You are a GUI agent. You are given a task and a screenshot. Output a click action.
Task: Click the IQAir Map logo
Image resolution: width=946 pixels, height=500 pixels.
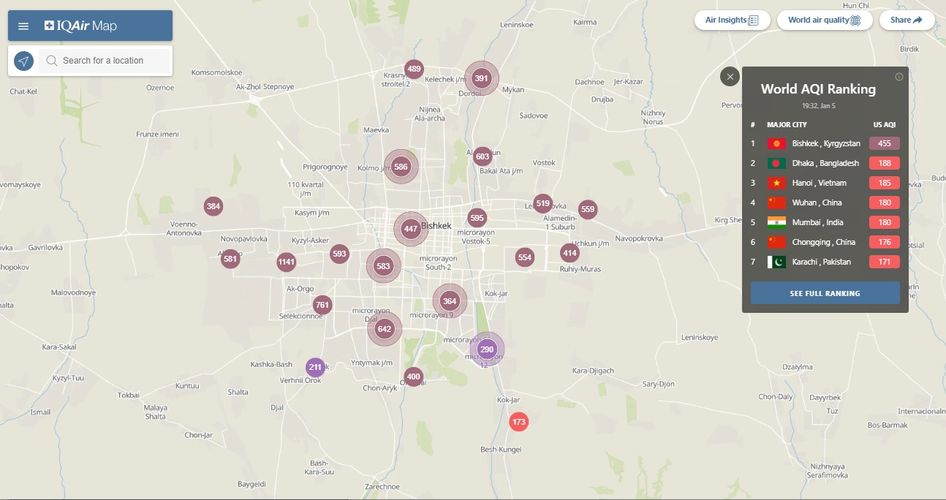pos(81,26)
